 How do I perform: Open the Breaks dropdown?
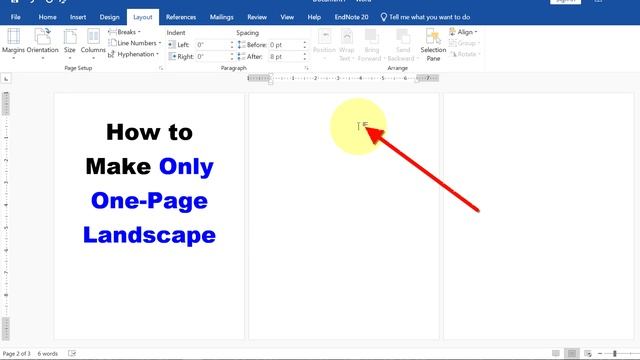124,32
